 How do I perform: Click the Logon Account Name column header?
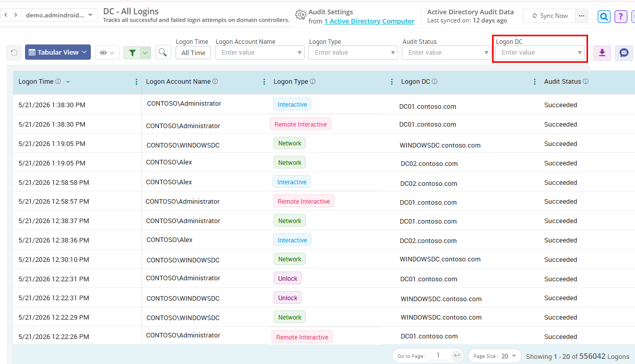178,81
